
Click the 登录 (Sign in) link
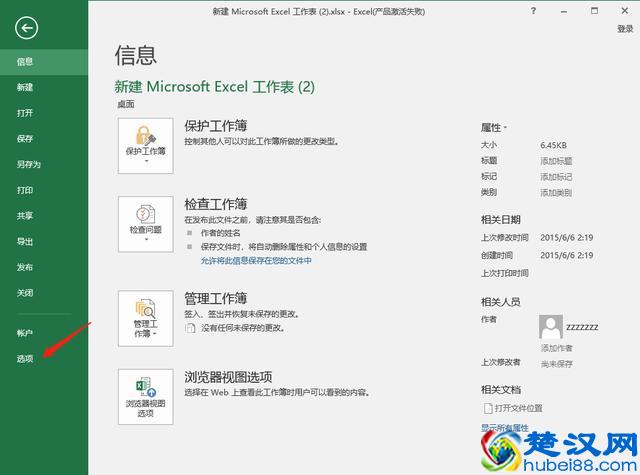click(x=625, y=29)
